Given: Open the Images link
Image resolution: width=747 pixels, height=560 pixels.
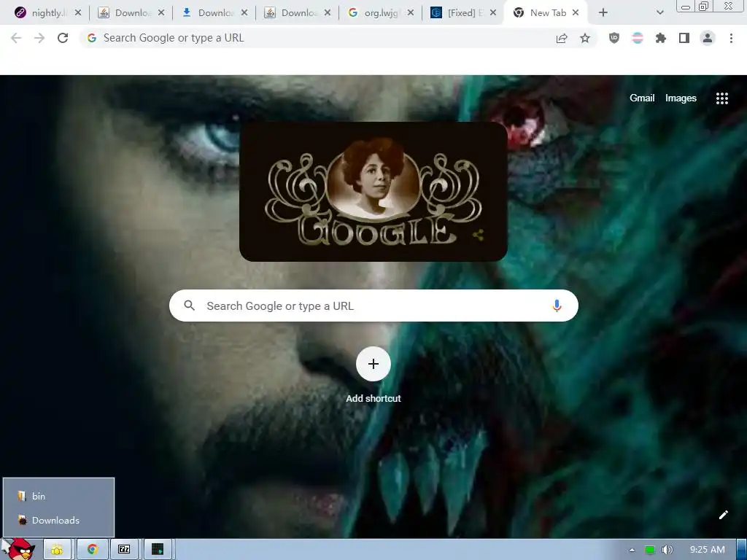Looking at the screenshot, I should click(681, 98).
